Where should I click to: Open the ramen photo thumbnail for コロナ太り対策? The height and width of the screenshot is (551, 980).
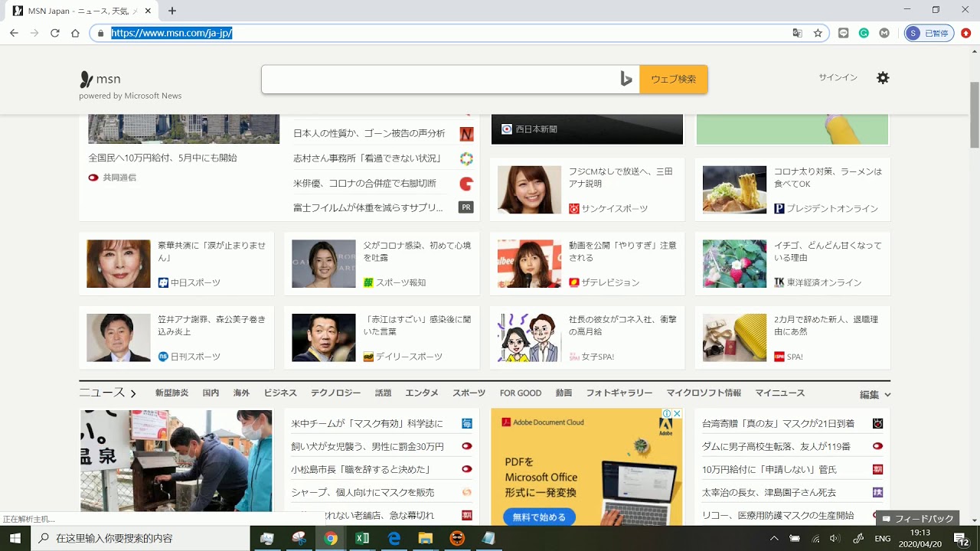(734, 190)
